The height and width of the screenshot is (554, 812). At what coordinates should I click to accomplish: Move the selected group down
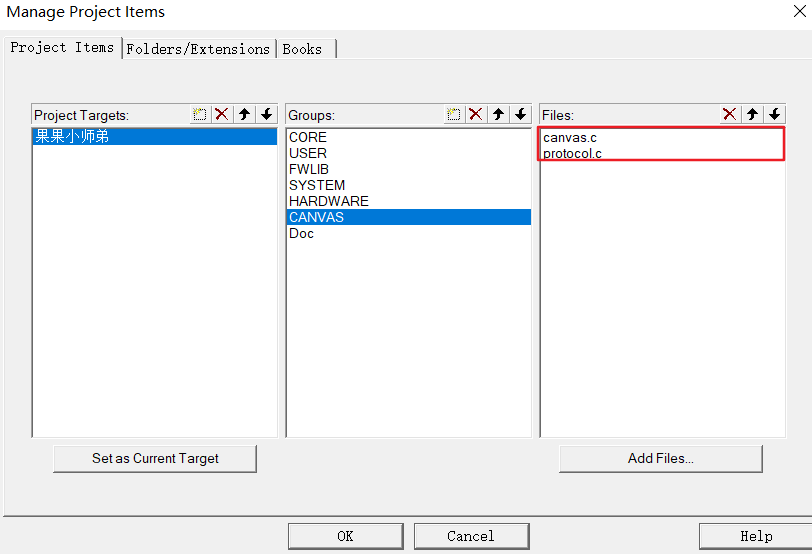click(x=520, y=114)
